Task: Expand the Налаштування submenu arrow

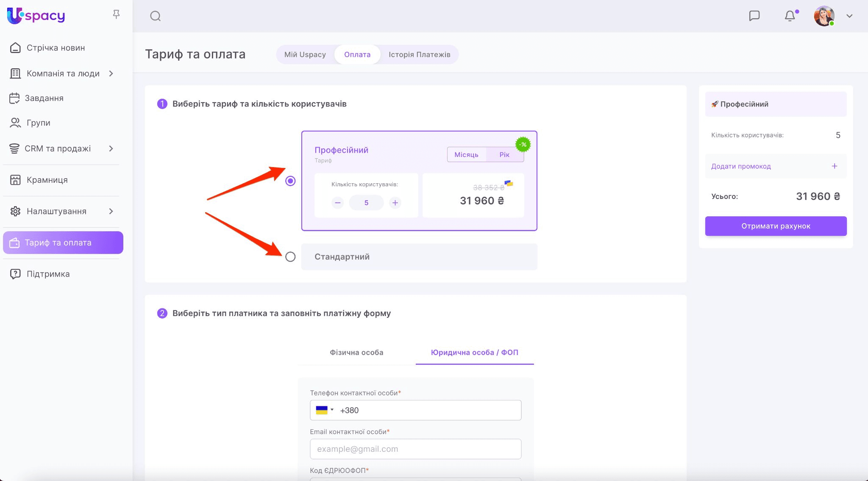Action: pos(111,211)
